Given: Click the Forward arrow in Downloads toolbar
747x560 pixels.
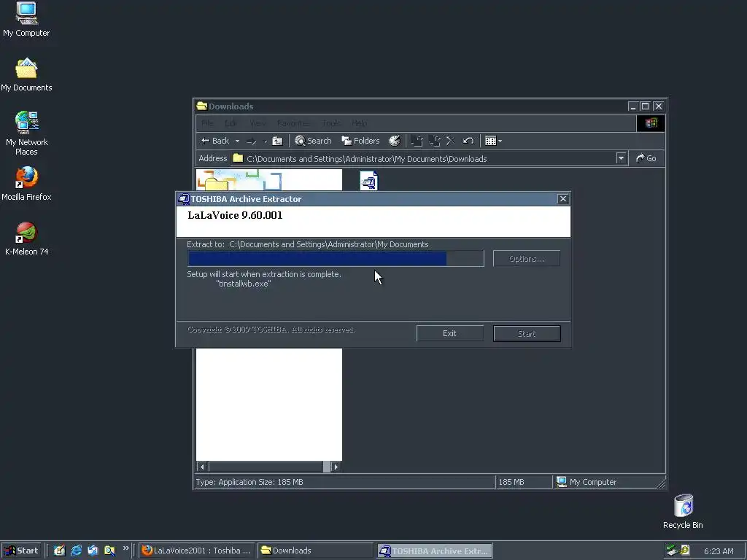Looking at the screenshot, I should 252,141.
